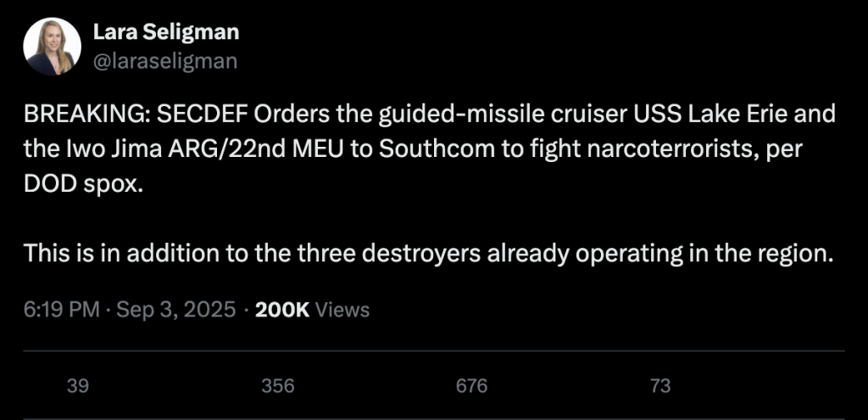
Task: Click the text DOD spox.
Action: coord(79,185)
